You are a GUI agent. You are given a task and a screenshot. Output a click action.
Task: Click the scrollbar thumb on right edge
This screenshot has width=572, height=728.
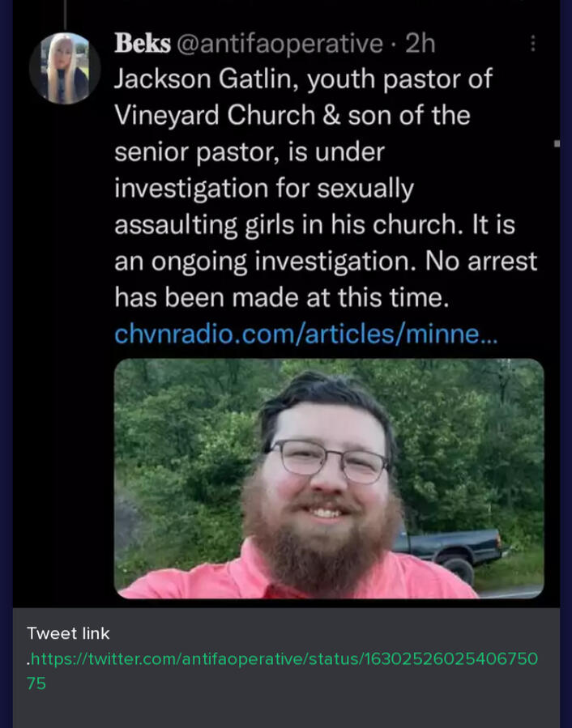[x=557, y=143]
